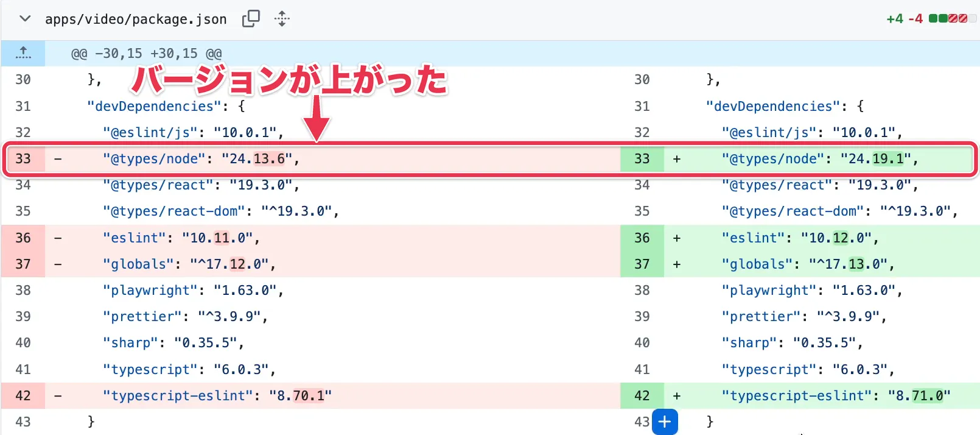Click left "@eslint/js": "10.0.1" line

click(x=193, y=133)
